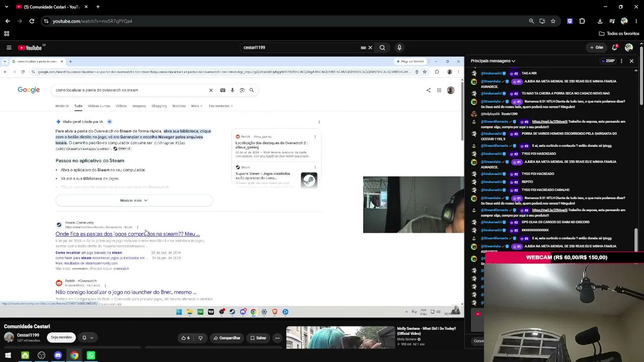
Task: Open the live chat options menu
Action: pyautogui.click(x=621, y=61)
